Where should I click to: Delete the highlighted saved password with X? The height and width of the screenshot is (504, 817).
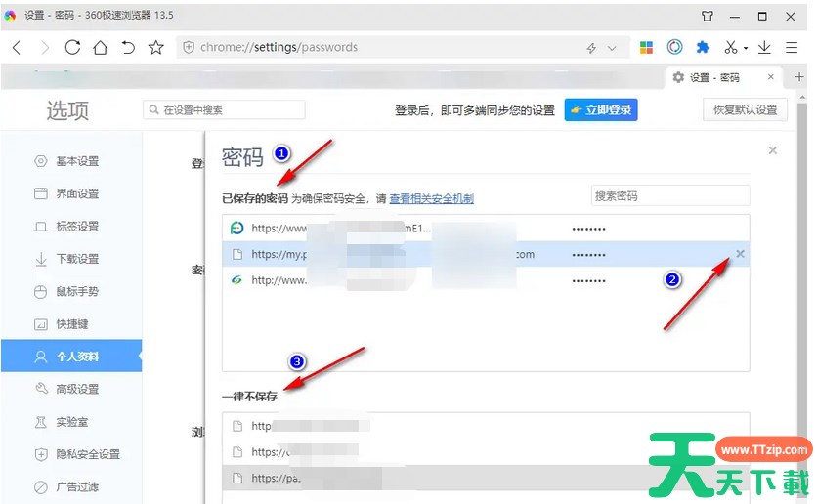click(740, 254)
